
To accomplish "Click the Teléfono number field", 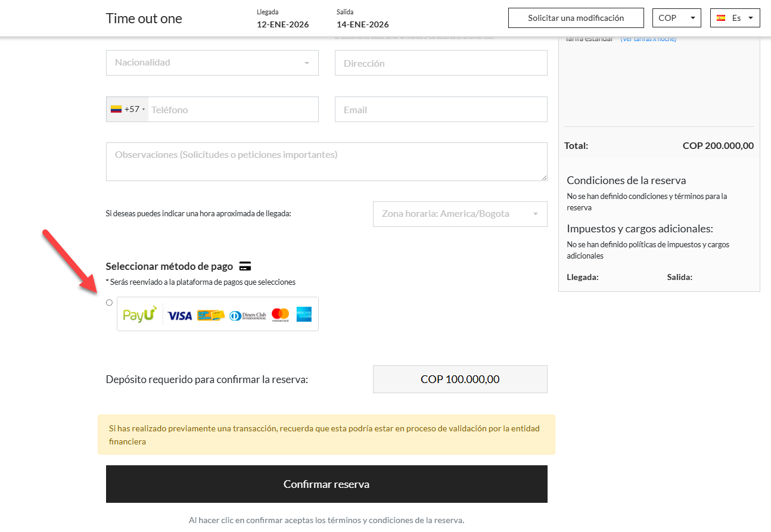I will pyautogui.click(x=232, y=110).
